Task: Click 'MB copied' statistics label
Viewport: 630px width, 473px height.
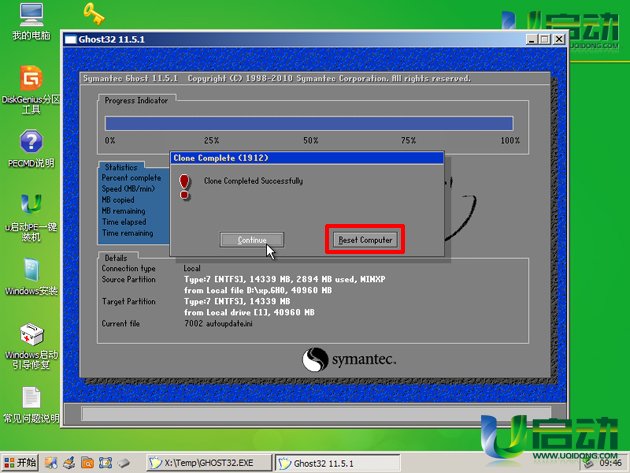Action: tap(118, 200)
